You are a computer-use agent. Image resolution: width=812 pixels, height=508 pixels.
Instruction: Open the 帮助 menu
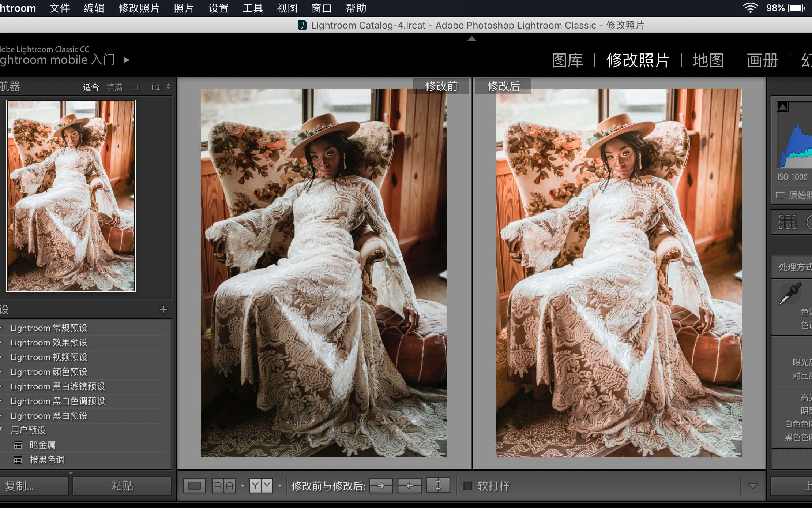click(x=356, y=8)
